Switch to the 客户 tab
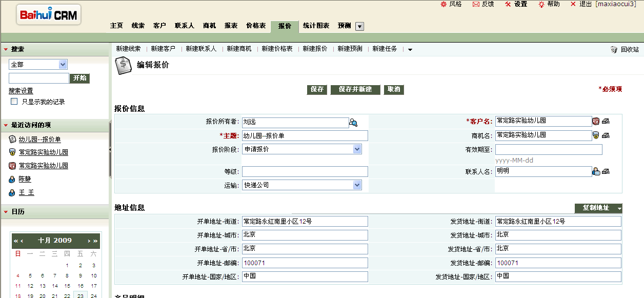 [x=159, y=26]
